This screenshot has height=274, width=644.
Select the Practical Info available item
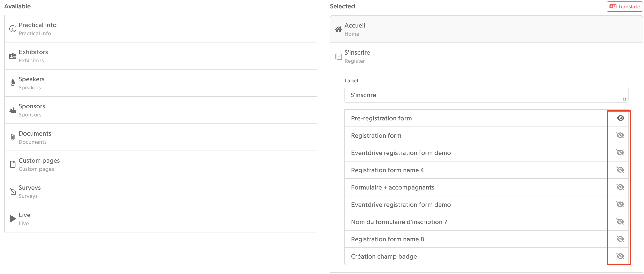point(161,29)
